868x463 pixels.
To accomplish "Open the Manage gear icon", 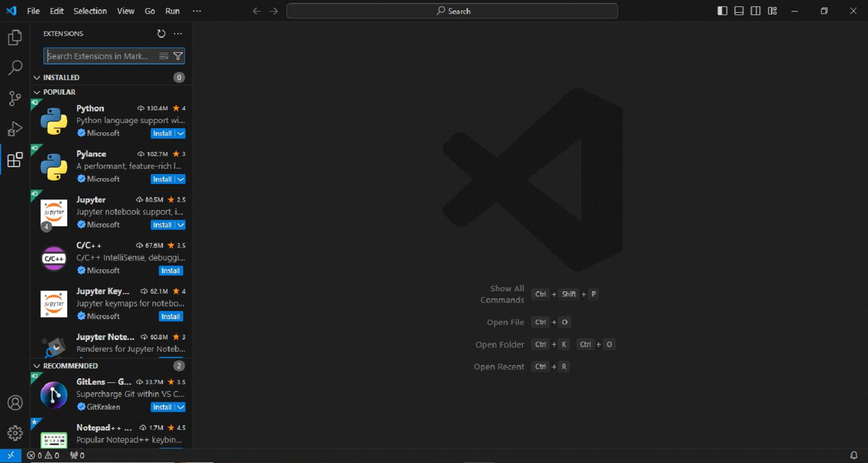I will 15,433.
